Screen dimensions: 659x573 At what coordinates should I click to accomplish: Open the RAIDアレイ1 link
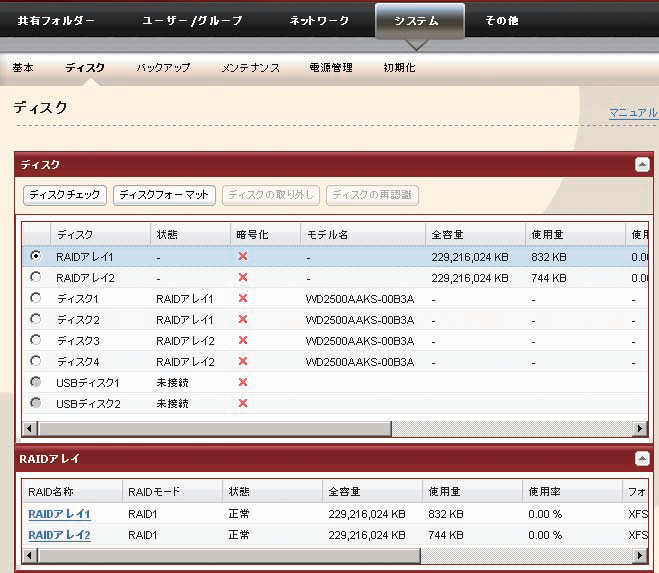59,514
